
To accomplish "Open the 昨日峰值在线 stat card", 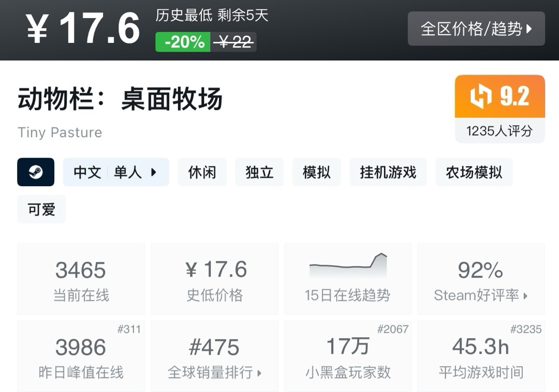I will (81, 356).
